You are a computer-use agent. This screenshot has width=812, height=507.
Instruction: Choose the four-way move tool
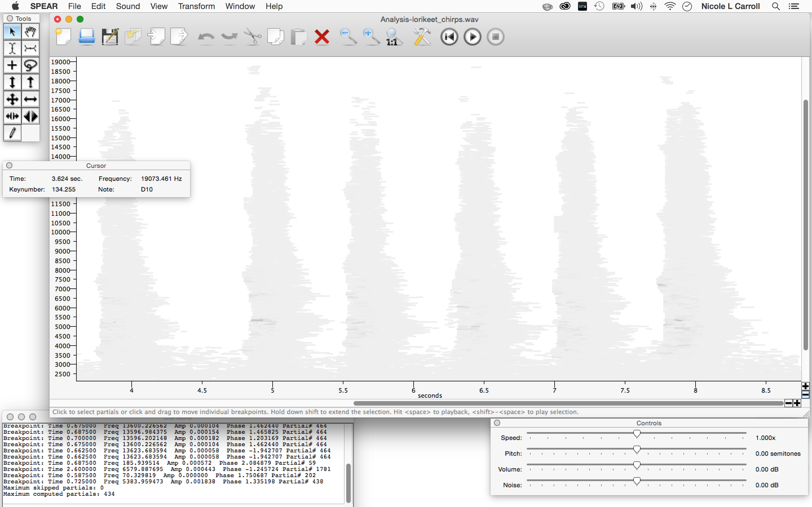point(12,99)
